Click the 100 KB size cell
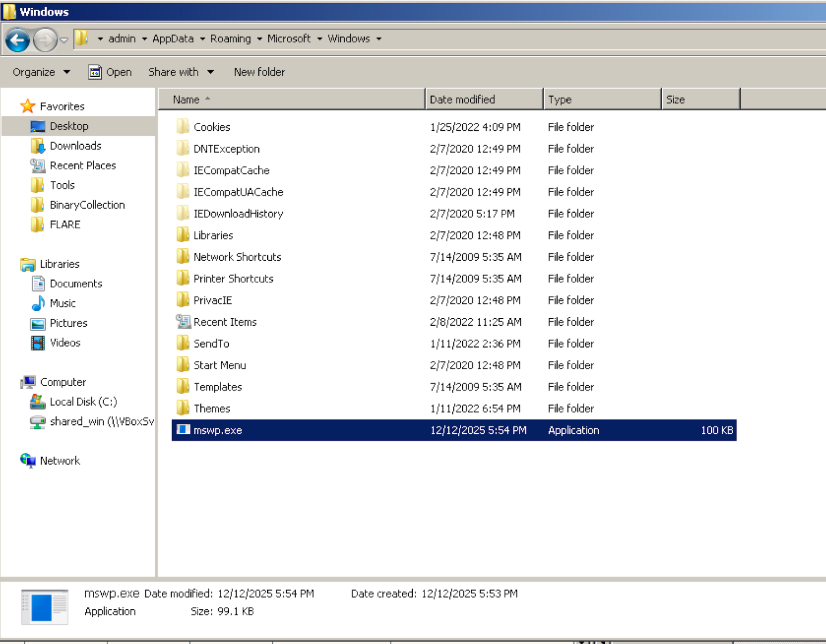The image size is (826, 644). coord(717,430)
